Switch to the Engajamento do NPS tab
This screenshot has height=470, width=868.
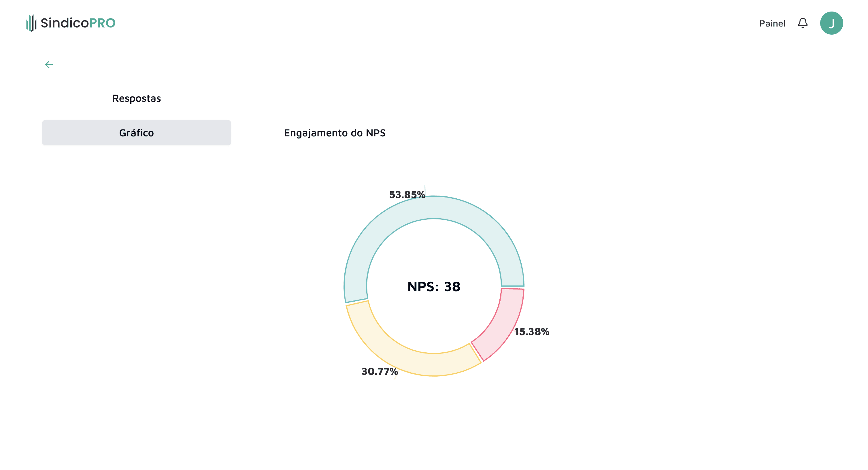pos(336,133)
